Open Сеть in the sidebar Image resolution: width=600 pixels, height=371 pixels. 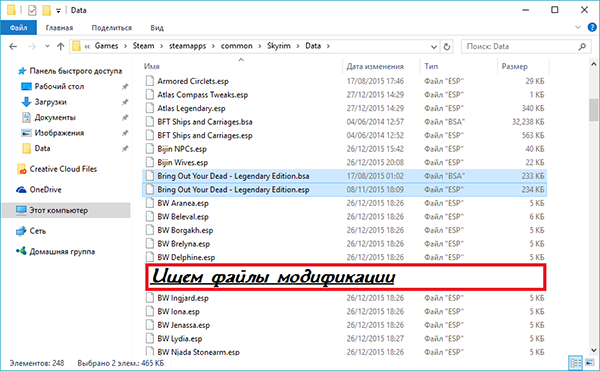pos(38,231)
